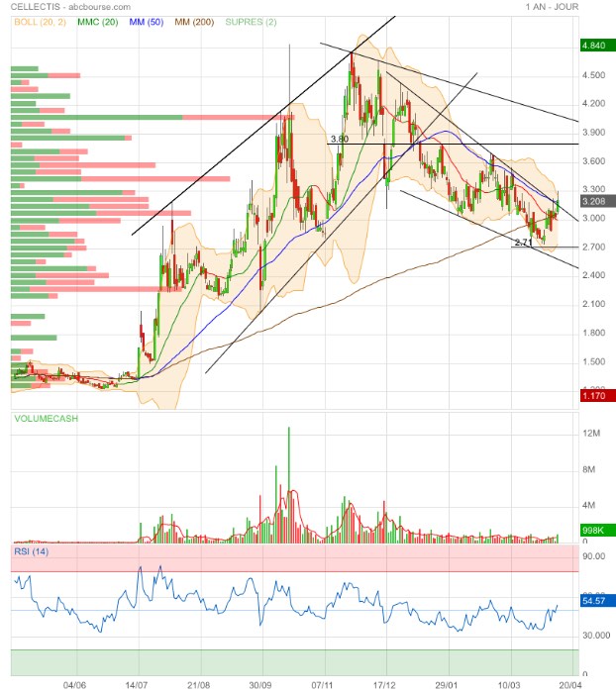Click the 4M volume axis label
The width and height of the screenshot is (616, 693).
pyautogui.click(x=589, y=505)
